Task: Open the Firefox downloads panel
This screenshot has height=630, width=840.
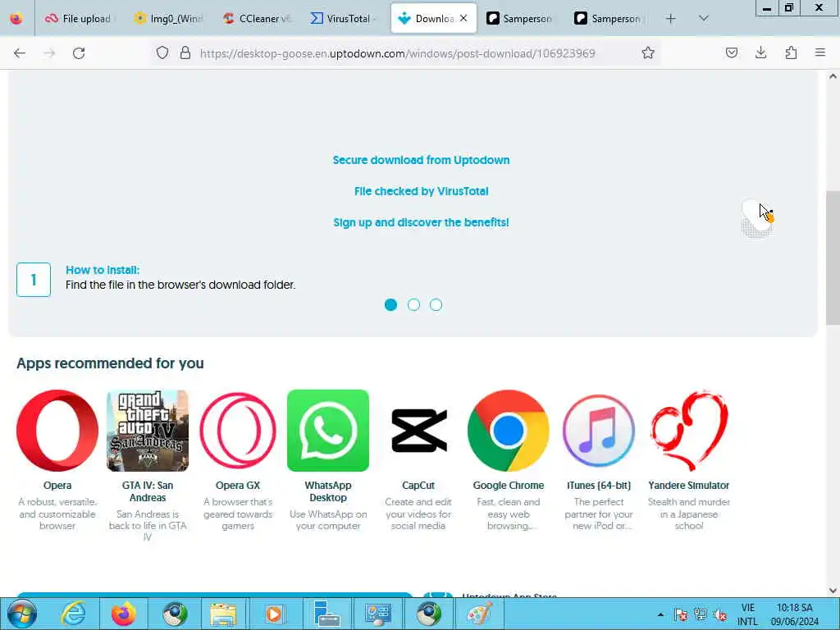Action: click(x=760, y=52)
